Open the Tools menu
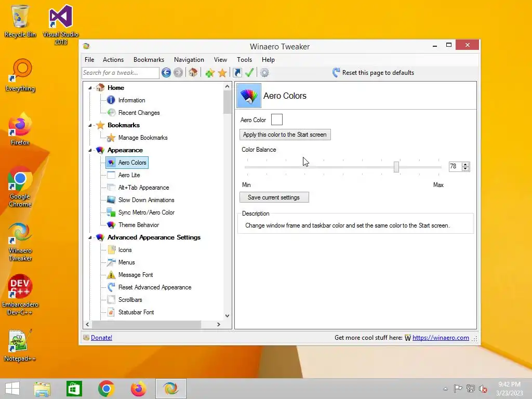Image resolution: width=532 pixels, height=399 pixels. pos(244,60)
